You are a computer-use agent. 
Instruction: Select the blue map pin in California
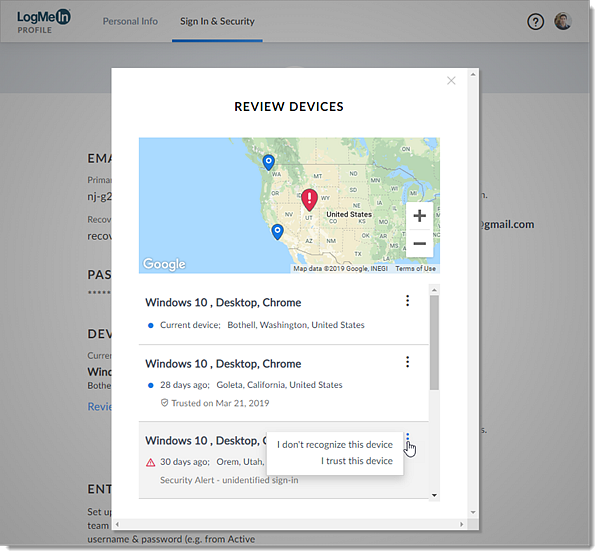point(278,232)
